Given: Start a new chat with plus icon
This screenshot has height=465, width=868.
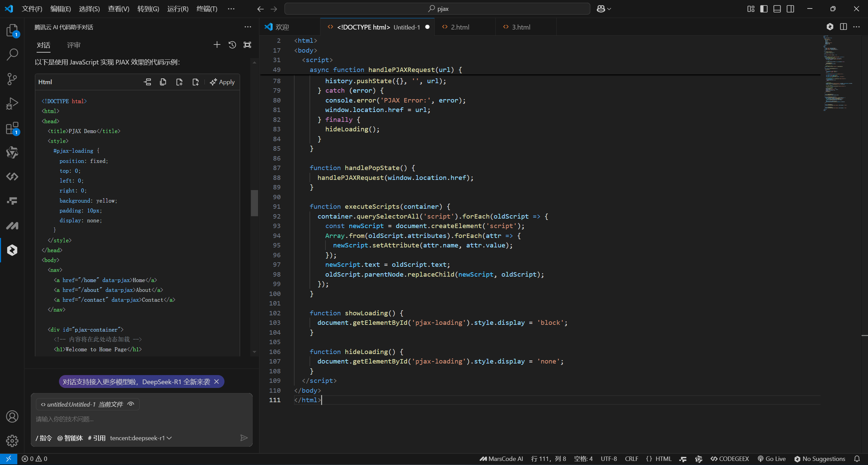Looking at the screenshot, I should click(217, 45).
